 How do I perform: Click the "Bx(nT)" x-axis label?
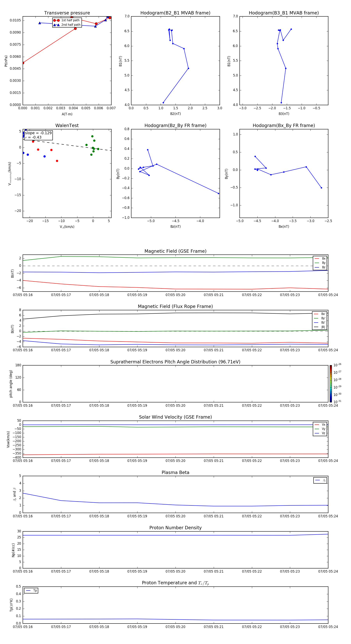tap(284, 227)
